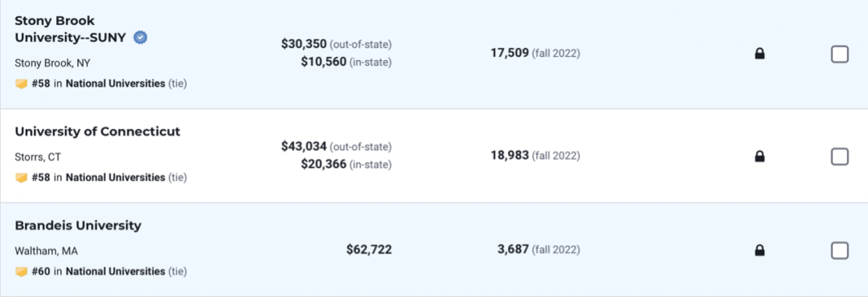Click National Universities link under Brandeis University
868x297 pixels.
115,271
